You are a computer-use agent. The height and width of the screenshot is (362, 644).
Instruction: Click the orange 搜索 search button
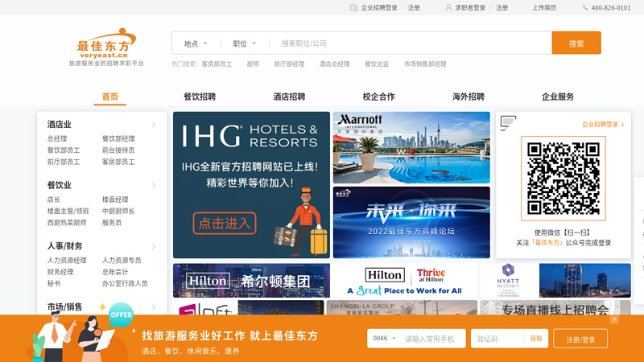576,43
